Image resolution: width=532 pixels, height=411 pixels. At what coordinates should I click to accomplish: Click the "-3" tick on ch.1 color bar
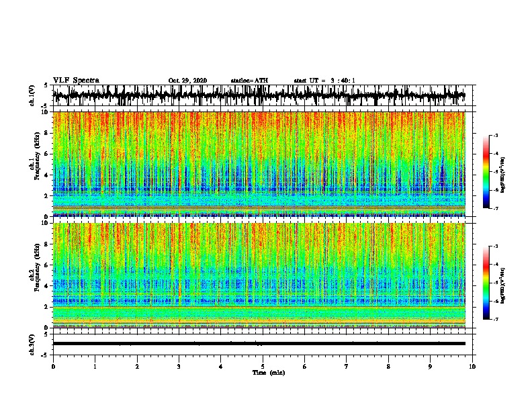[496, 135]
